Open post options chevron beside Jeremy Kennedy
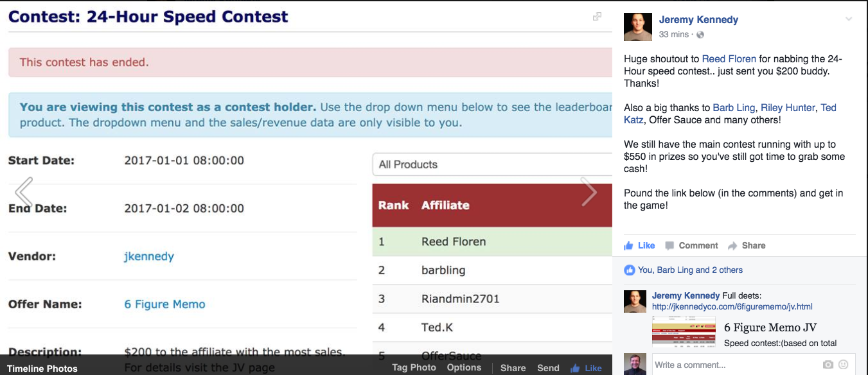This screenshot has width=868, height=375. 849,19
